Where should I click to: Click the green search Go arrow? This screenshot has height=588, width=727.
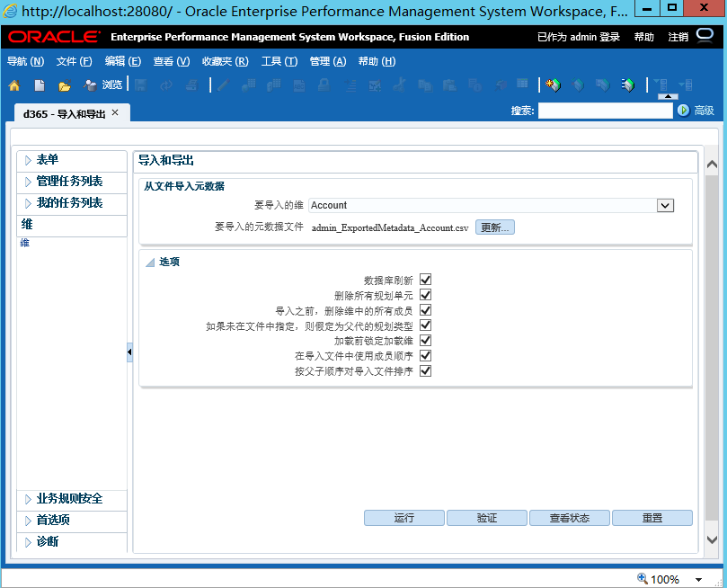[684, 111]
